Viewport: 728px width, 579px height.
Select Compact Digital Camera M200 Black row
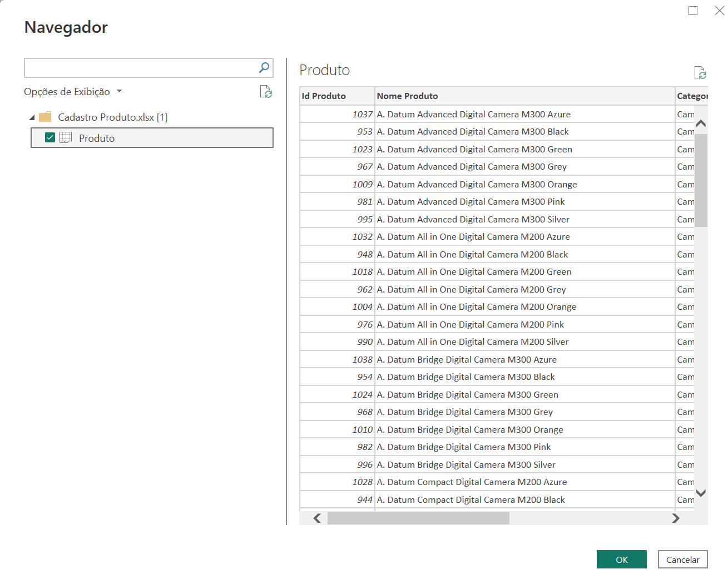tap(497, 499)
